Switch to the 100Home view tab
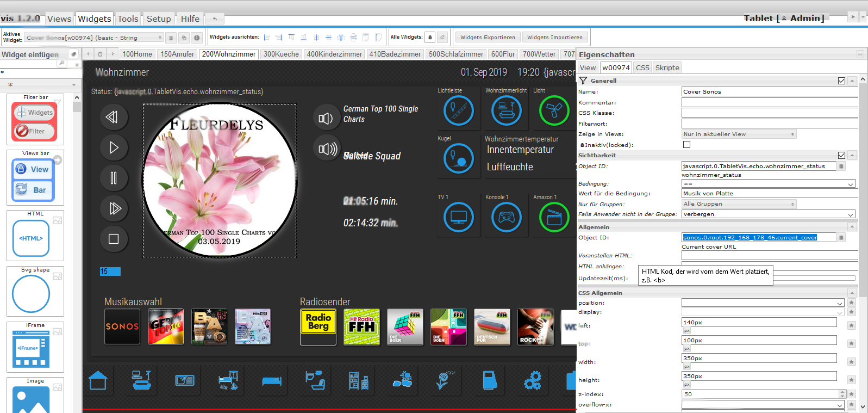 137,54
